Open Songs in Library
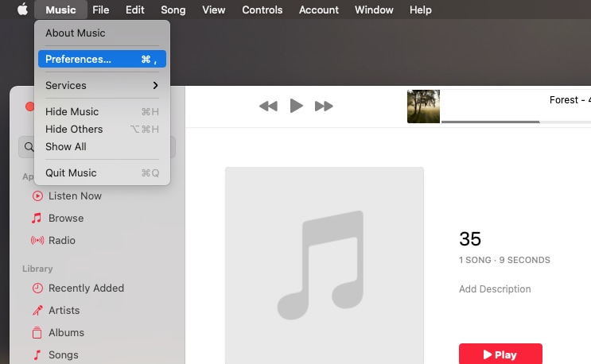Image resolution: width=591 pixels, height=364 pixels. (x=64, y=354)
